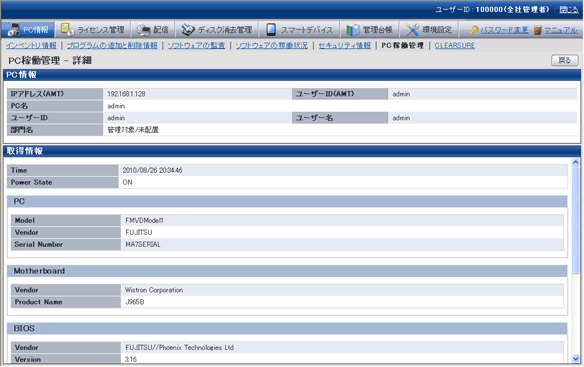Open 環境設定 via its wrench icon
584x367 pixels.
(412, 29)
